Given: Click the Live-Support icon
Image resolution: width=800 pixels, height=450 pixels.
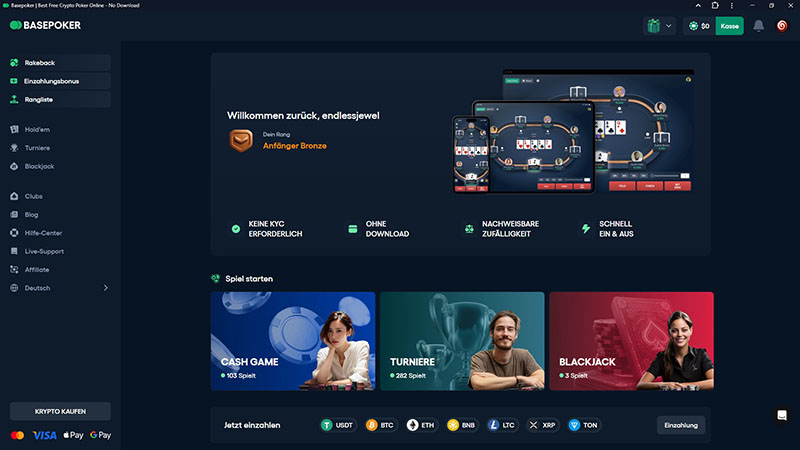Looking at the screenshot, I should click(14, 251).
